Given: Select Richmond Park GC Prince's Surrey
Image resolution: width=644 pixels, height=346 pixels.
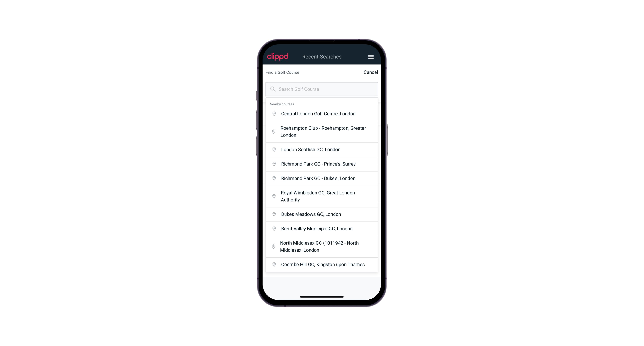Looking at the screenshot, I should [322, 164].
